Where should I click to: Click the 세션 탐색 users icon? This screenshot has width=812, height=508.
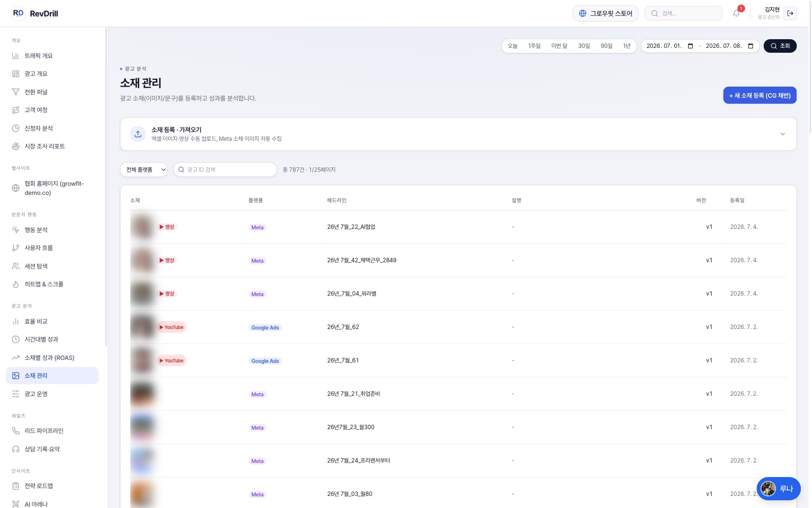click(15, 266)
